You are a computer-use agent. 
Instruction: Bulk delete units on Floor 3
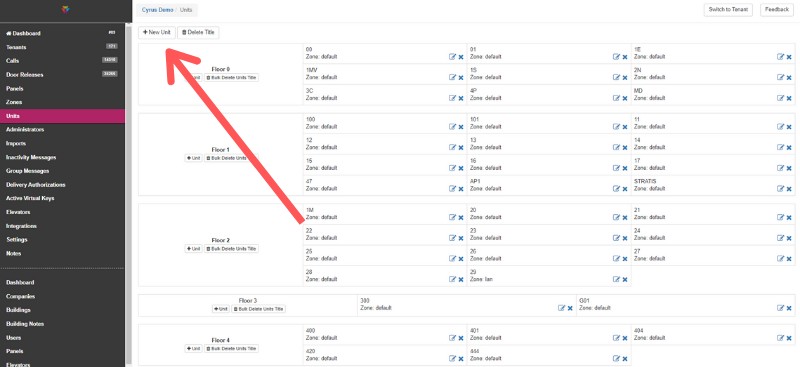click(x=259, y=309)
